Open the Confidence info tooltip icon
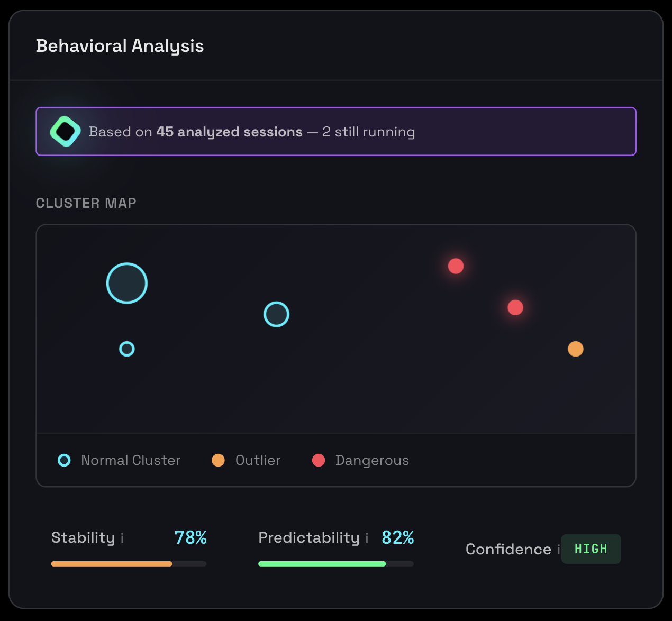This screenshot has width=672, height=621. [559, 550]
